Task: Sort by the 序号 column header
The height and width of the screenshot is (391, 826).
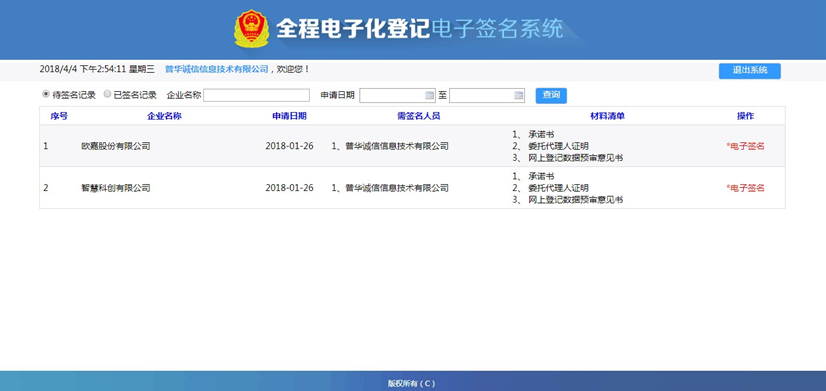Action: pos(59,116)
